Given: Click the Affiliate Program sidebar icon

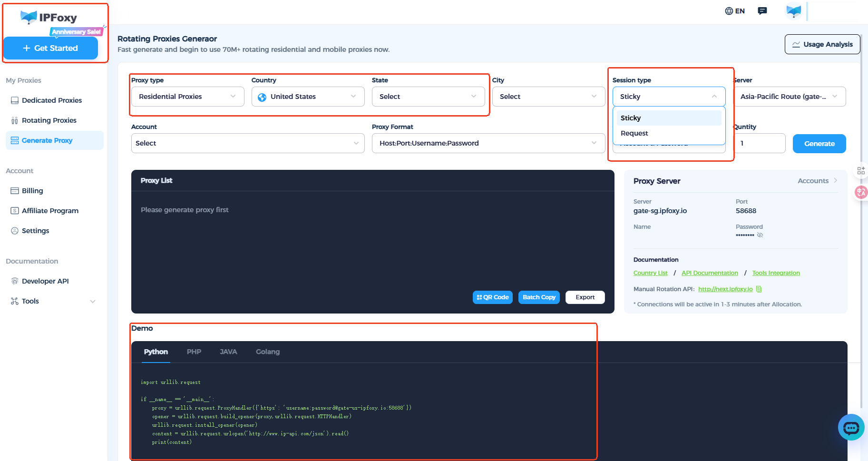Looking at the screenshot, I should [15, 211].
